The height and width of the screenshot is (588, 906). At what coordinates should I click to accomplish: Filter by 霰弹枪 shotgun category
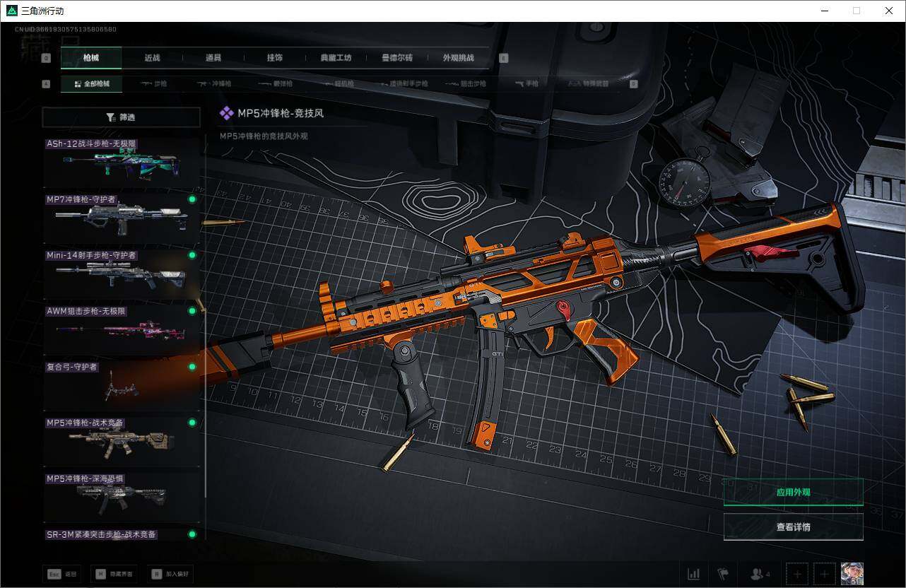click(x=275, y=83)
